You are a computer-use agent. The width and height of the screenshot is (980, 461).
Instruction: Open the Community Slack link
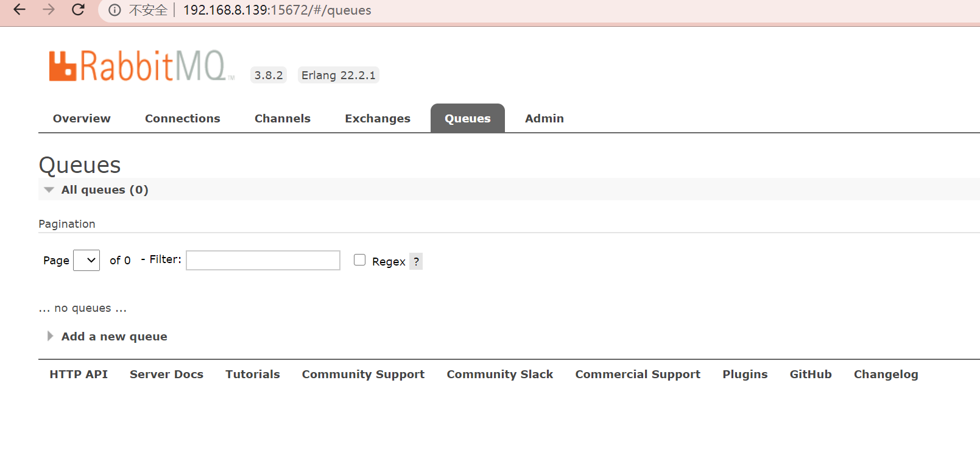click(500, 375)
